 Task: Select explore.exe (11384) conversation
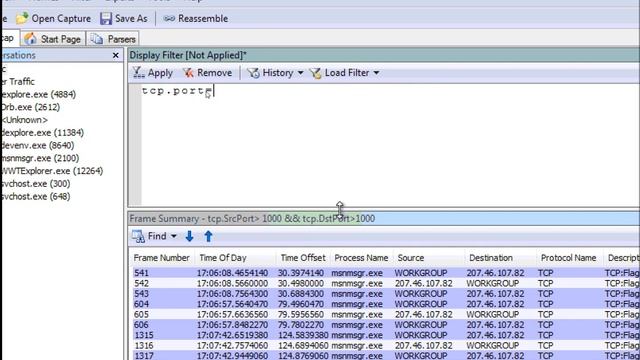pos(42,133)
